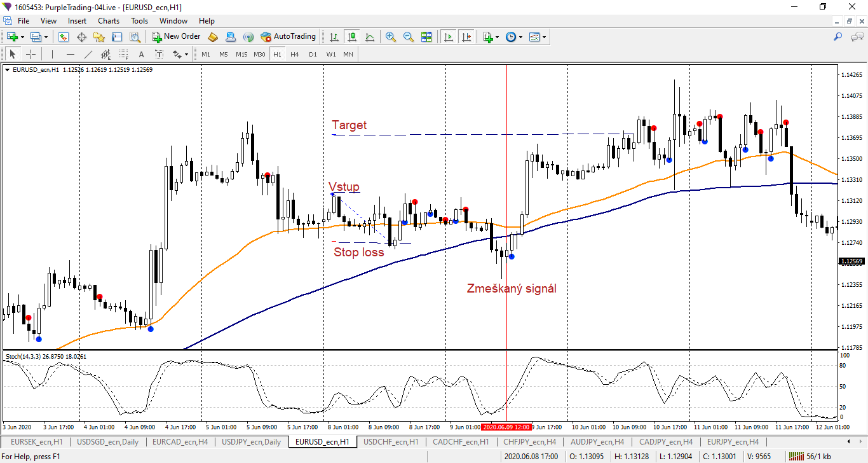Viewport: 868px width, 463px height.
Task: Click the current price tag 1.12569
Action: click(x=851, y=261)
